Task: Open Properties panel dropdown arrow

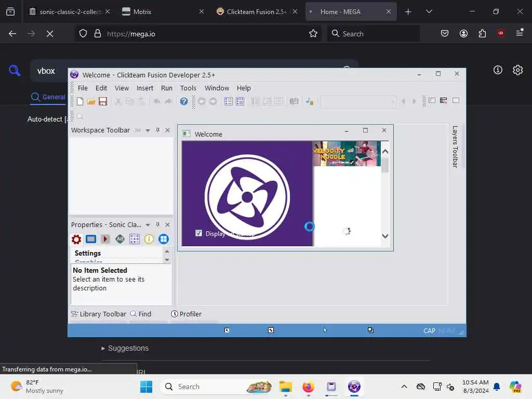Action: point(148,225)
